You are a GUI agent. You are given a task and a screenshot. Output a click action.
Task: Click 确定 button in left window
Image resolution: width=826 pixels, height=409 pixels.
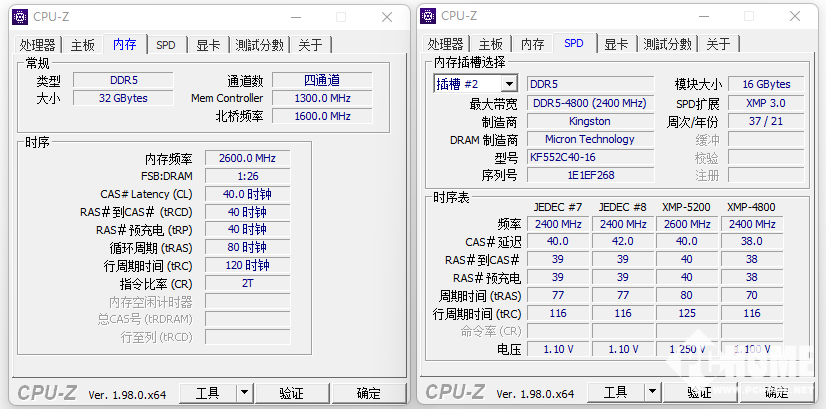(x=369, y=393)
